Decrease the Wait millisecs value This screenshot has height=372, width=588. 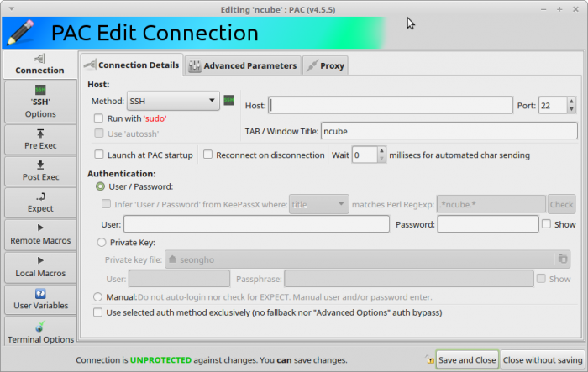[x=381, y=159]
